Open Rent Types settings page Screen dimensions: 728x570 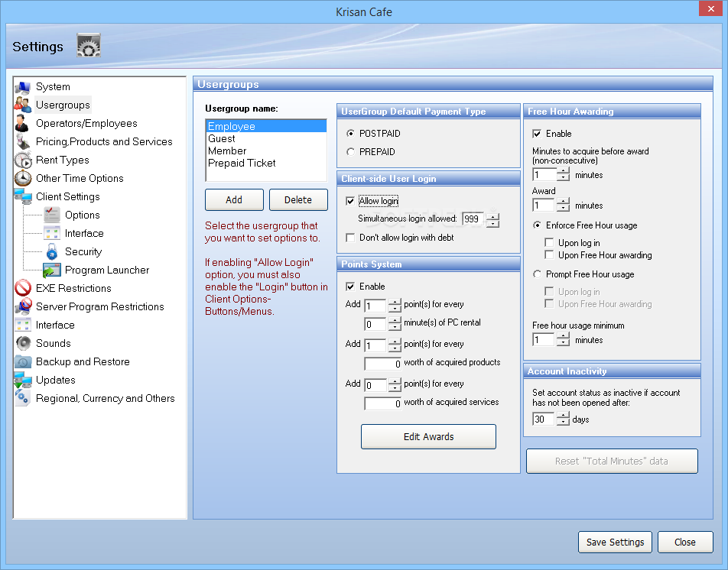[x=62, y=160]
